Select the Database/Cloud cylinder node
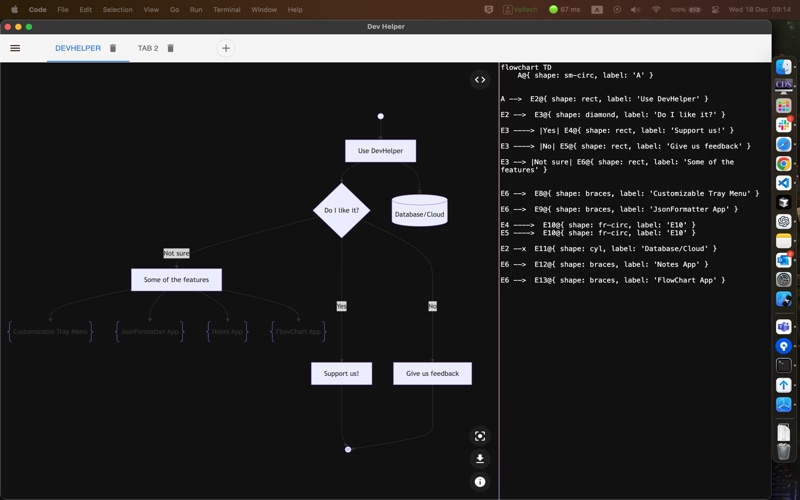This screenshot has width=800, height=500. click(419, 210)
